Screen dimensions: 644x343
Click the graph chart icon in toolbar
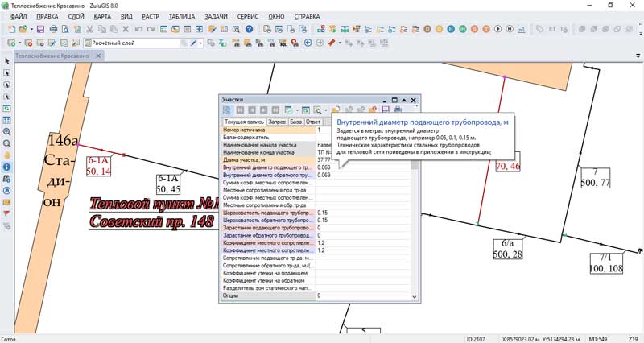coord(522,29)
